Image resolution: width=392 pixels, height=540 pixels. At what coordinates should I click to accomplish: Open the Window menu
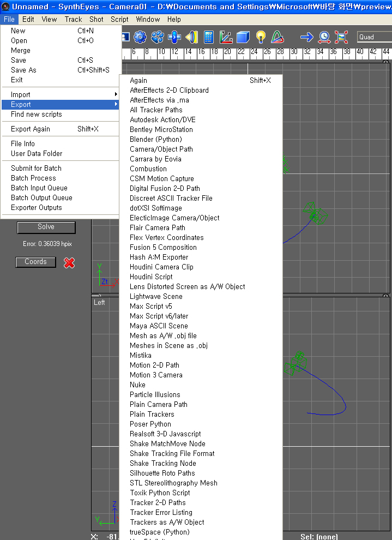tap(148, 19)
